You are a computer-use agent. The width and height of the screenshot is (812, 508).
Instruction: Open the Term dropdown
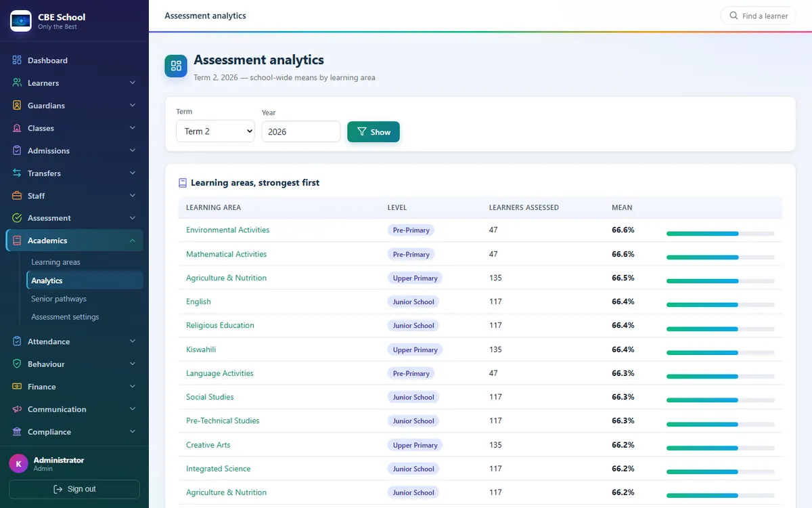click(215, 131)
